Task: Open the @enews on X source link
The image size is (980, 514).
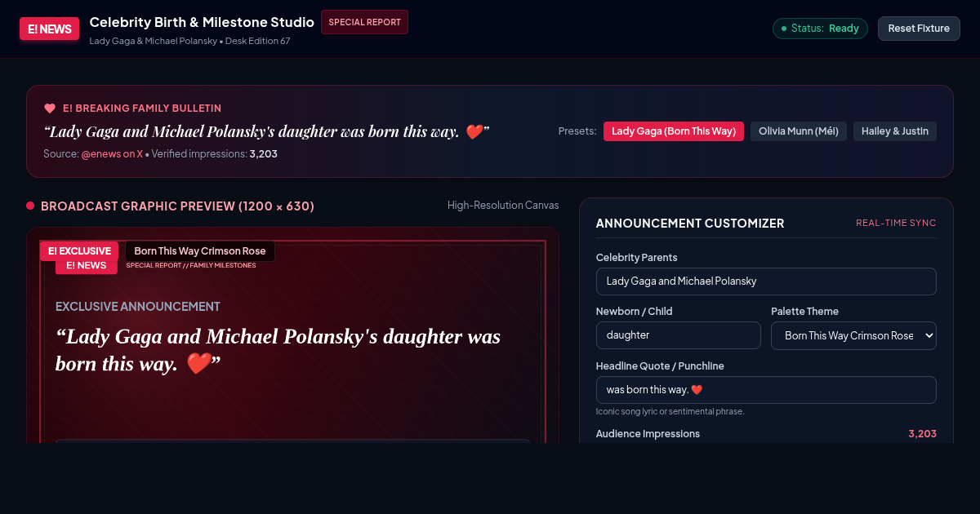Action: click(x=112, y=153)
